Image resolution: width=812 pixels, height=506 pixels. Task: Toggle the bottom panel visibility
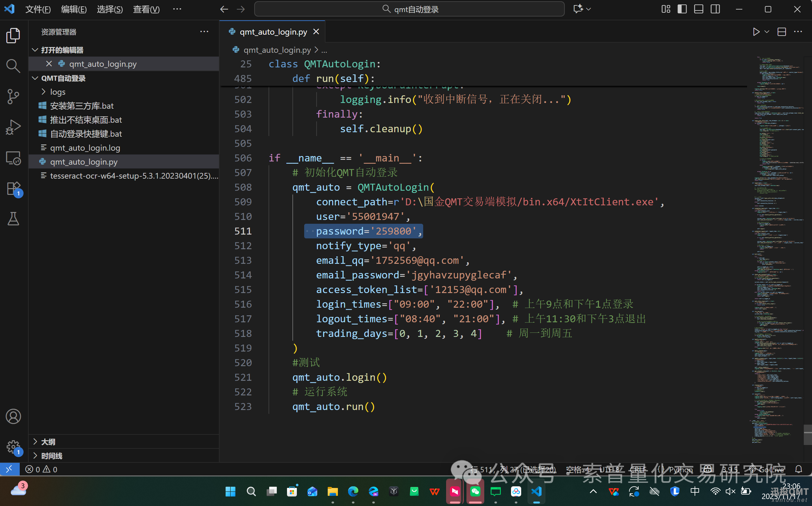click(698, 9)
